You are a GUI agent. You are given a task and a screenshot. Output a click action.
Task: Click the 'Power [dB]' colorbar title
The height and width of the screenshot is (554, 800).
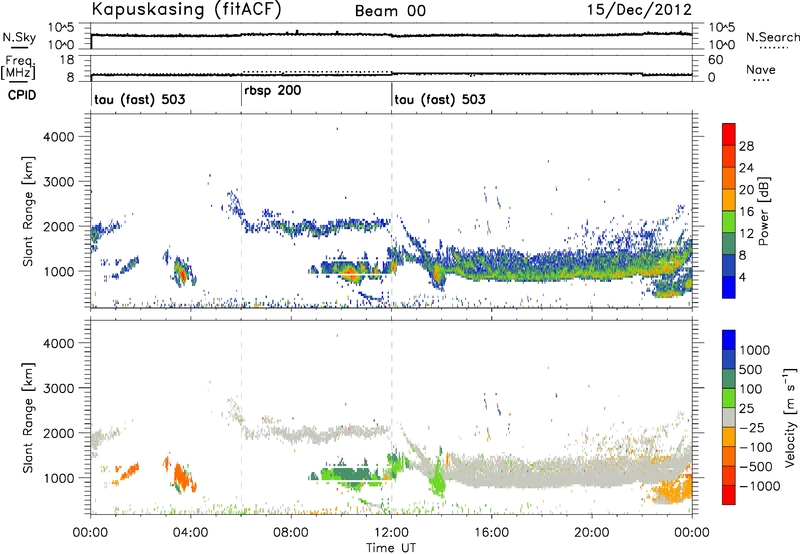763,211
